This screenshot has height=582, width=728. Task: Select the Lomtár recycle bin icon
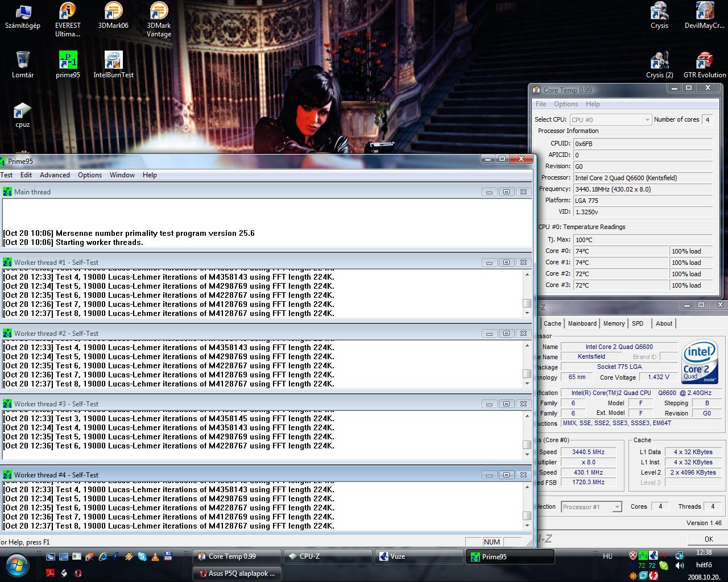(x=23, y=64)
